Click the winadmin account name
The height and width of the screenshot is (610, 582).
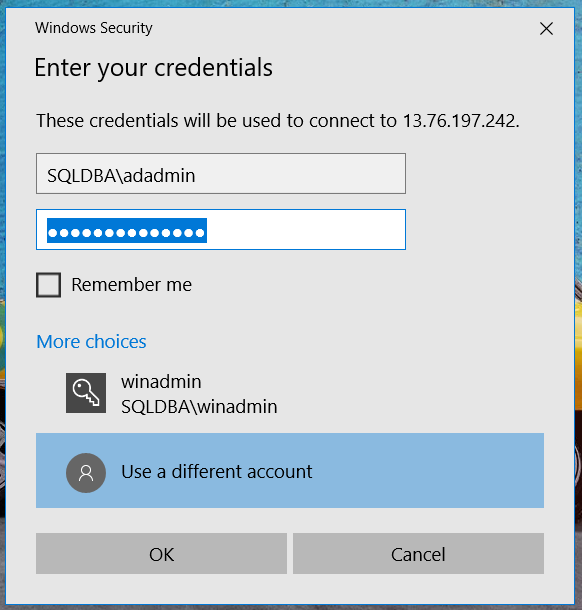point(161,382)
